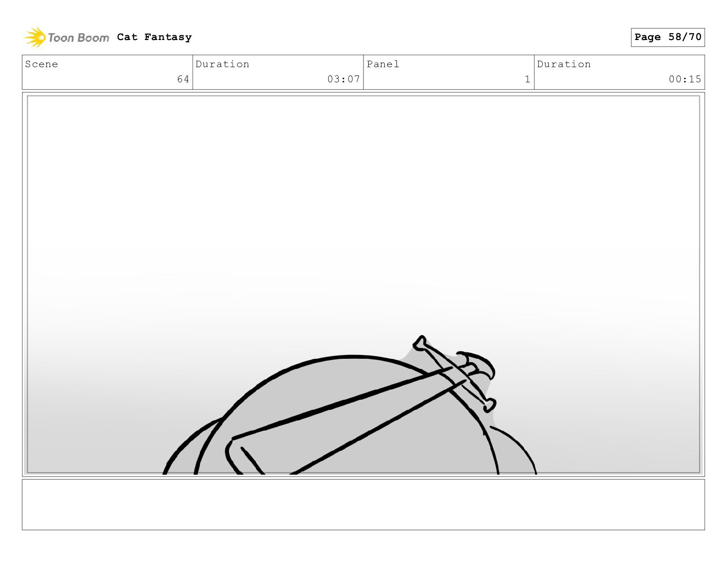Select the scene duration value 03:07
The width and height of the screenshot is (728, 563).
(x=343, y=79)
